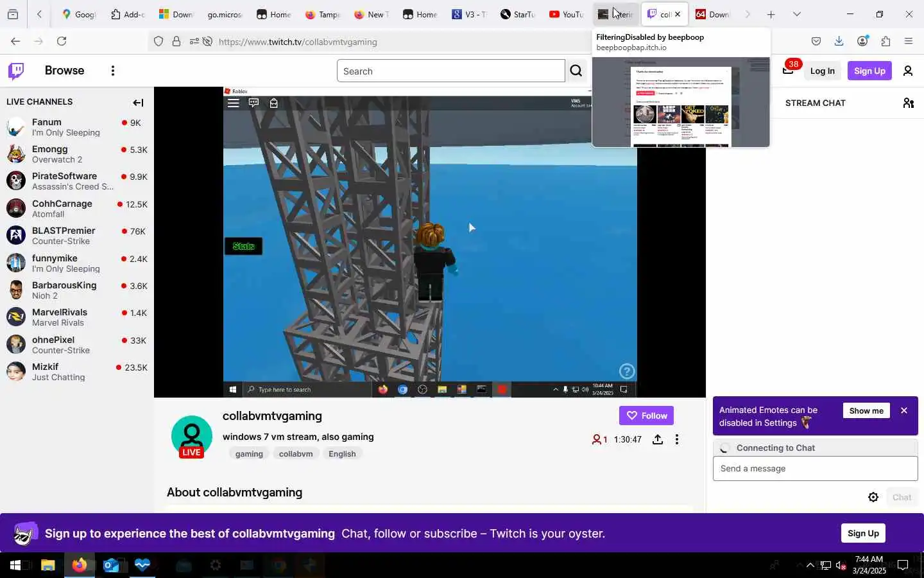Switch to the Add-ons tab

pyautogui.click(x=128, y=14)
